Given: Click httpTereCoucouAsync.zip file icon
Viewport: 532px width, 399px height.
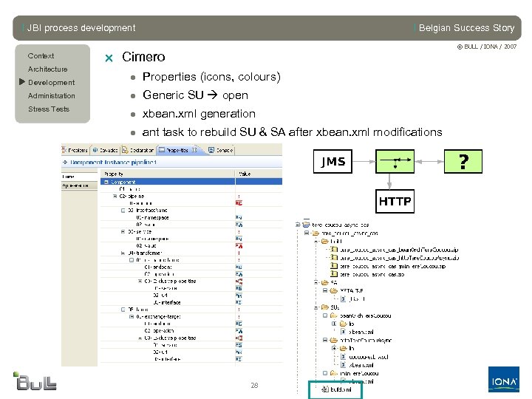Looking at the screenshot, I should 334,258.
